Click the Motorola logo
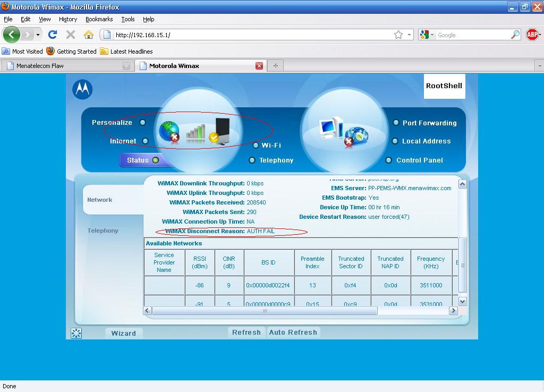The image size is (544, 392). (x=82, y=89)
